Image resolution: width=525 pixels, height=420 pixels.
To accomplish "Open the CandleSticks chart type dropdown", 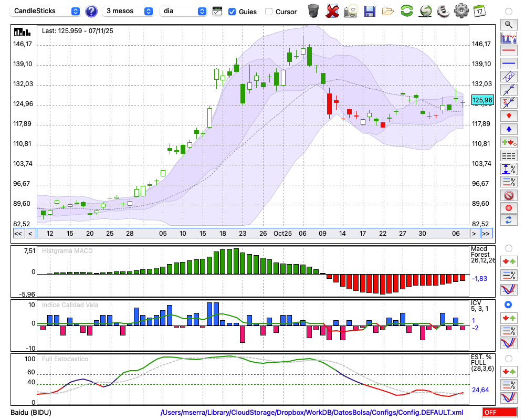I will coord(45,11).
